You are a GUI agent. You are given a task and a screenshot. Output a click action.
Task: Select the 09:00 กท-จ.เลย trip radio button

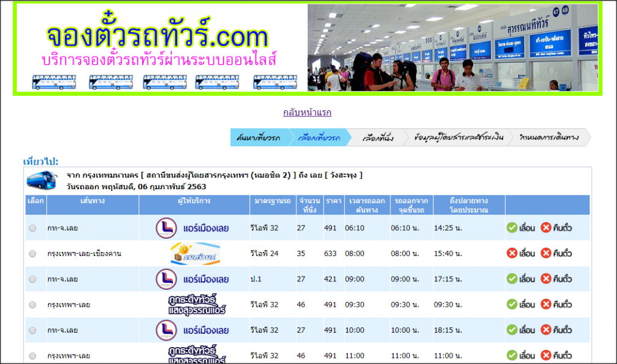click(33, 280)
